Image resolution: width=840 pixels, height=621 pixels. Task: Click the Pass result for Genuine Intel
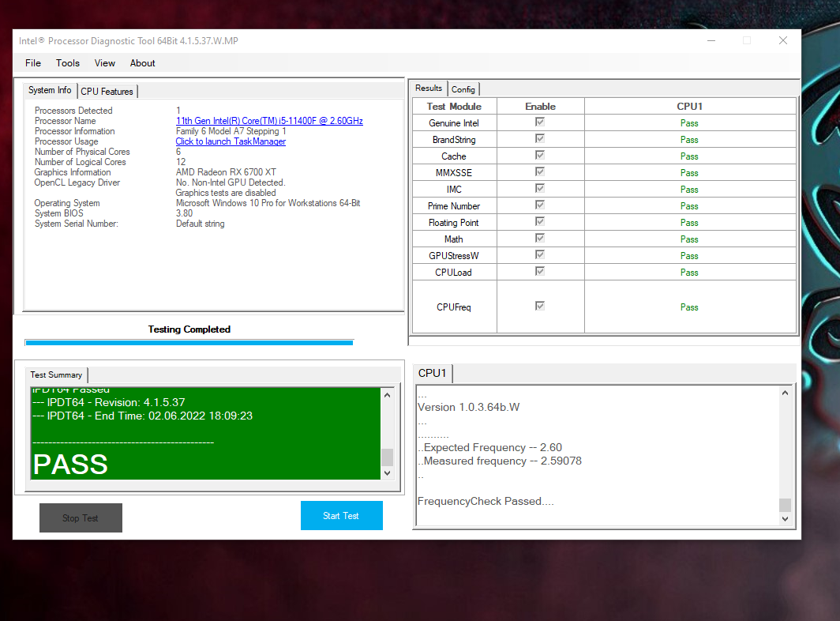(x=689, y=123)
